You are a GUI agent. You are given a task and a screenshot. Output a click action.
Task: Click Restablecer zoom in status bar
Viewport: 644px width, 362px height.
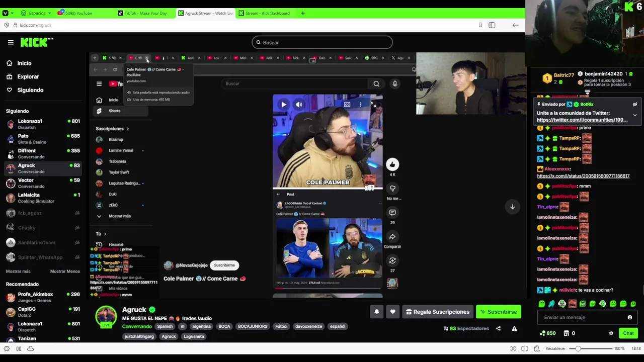(555, 348)
